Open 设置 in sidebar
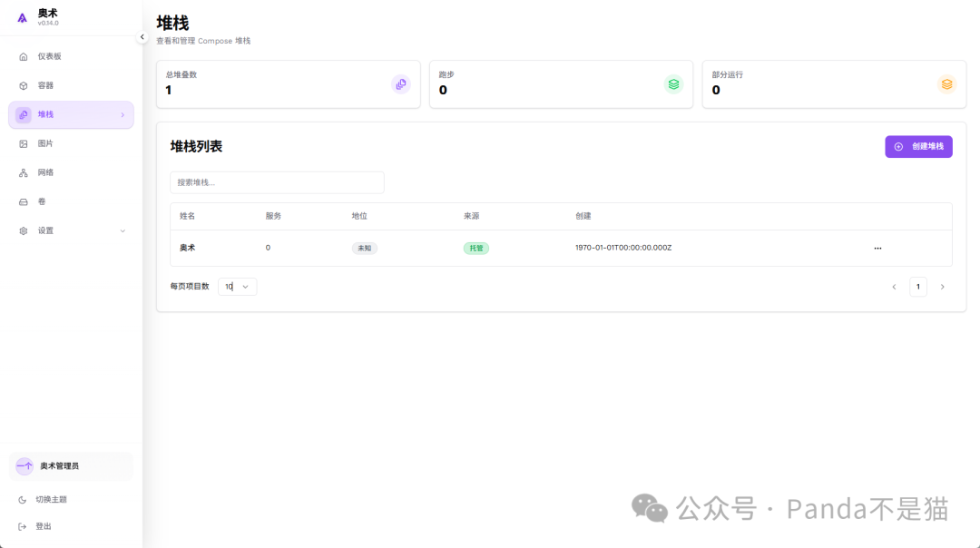Viewport: 980px width, 548px height. 71,231
